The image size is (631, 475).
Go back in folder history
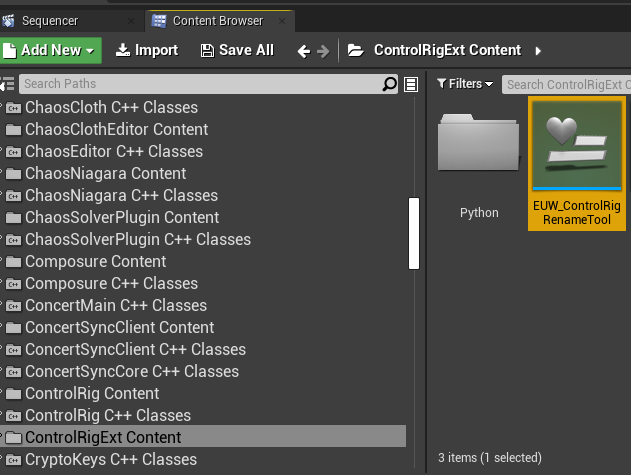coord(303,51)
